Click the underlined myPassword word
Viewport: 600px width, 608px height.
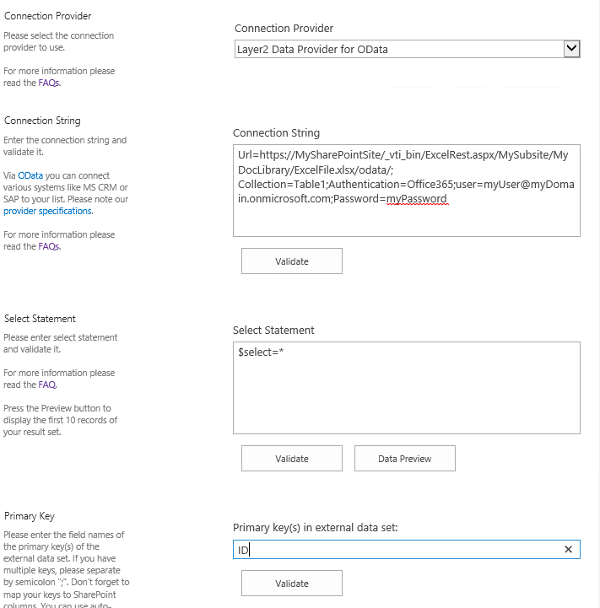[416, 199]
